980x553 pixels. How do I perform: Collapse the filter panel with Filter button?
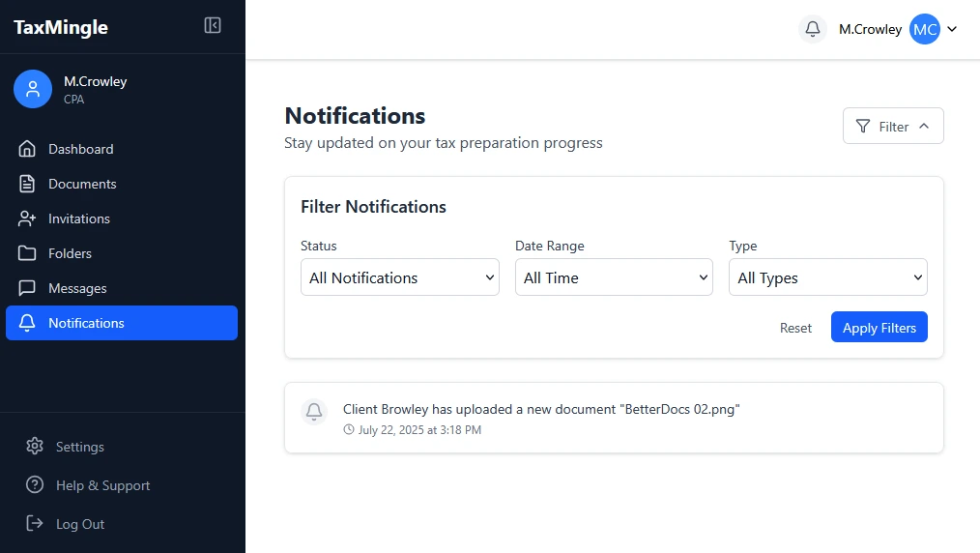pyautogui.click(x=893, y=127)
